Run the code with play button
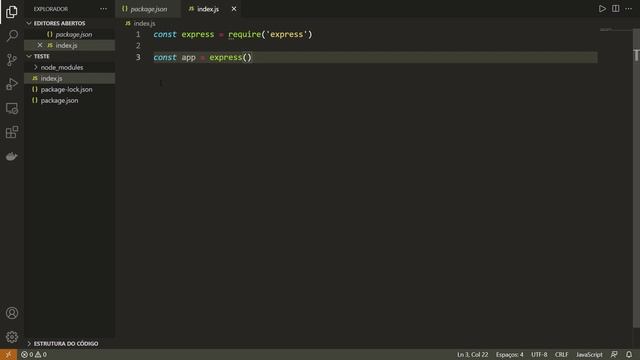 point(602,9)
